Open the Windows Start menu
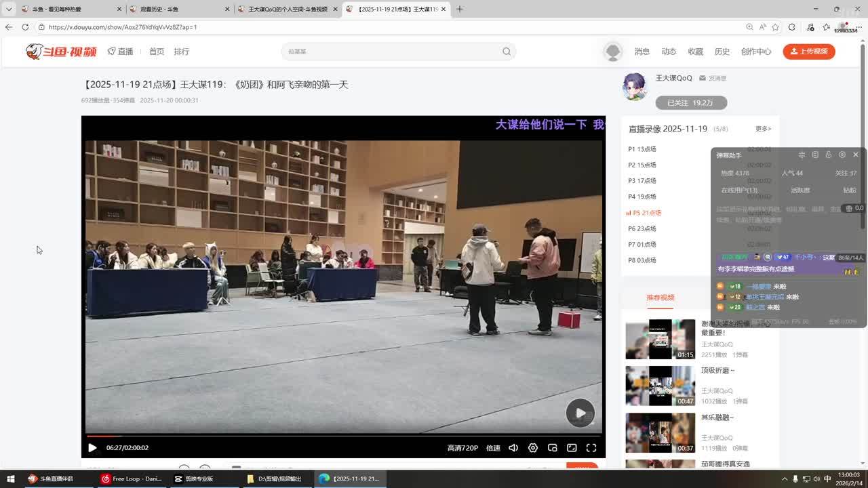Viewport: 868px width, 488px height. click(x=11, y=479)
